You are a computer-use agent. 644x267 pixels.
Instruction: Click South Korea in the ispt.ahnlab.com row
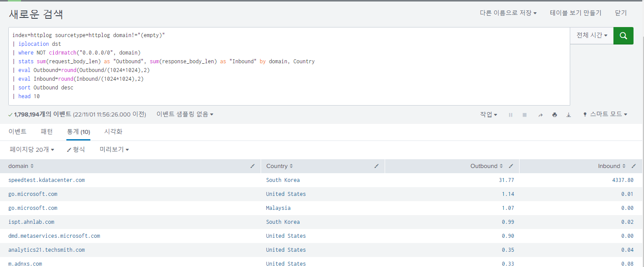(x=283, y=222)
